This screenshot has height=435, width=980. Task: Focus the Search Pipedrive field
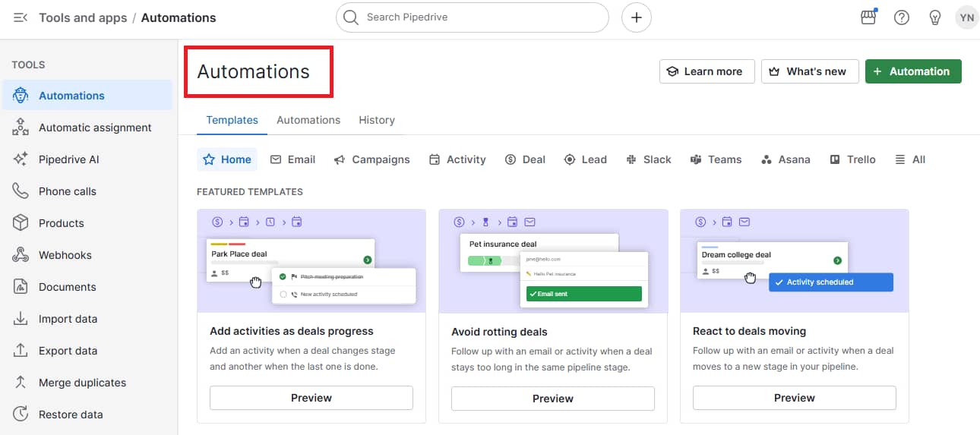(x=473, y=17)
